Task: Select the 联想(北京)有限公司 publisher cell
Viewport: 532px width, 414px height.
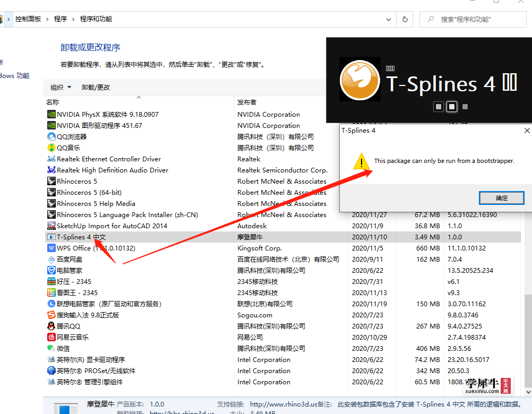Action: tap(264, 304)
